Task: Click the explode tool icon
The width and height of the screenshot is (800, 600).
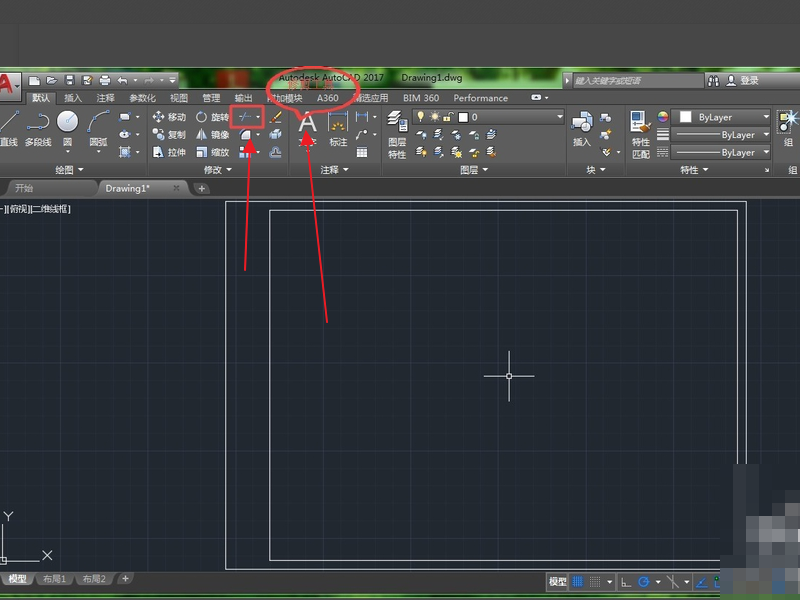Action: point(276,134)
